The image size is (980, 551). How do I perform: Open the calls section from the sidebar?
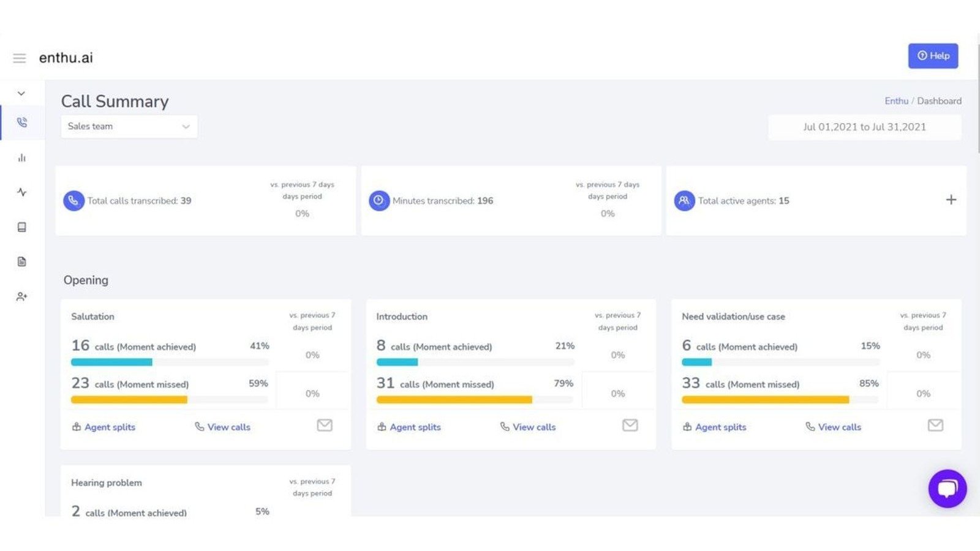(22, 122)
